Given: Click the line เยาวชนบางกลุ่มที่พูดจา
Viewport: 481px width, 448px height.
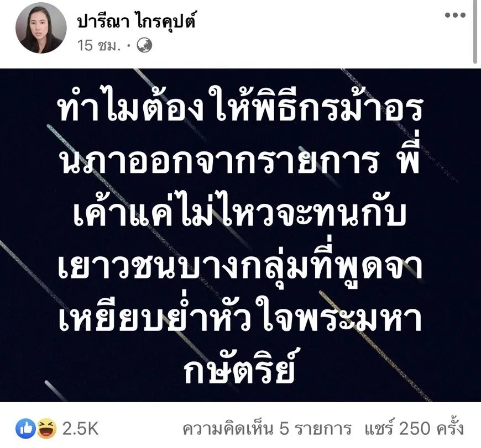Looking at the screenshot, I should pos(240,266).
